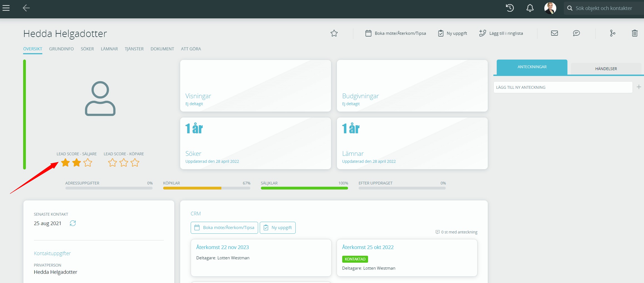Open the Söker tab
This screenshot has height=283, width=644.
tap(87, 49)
